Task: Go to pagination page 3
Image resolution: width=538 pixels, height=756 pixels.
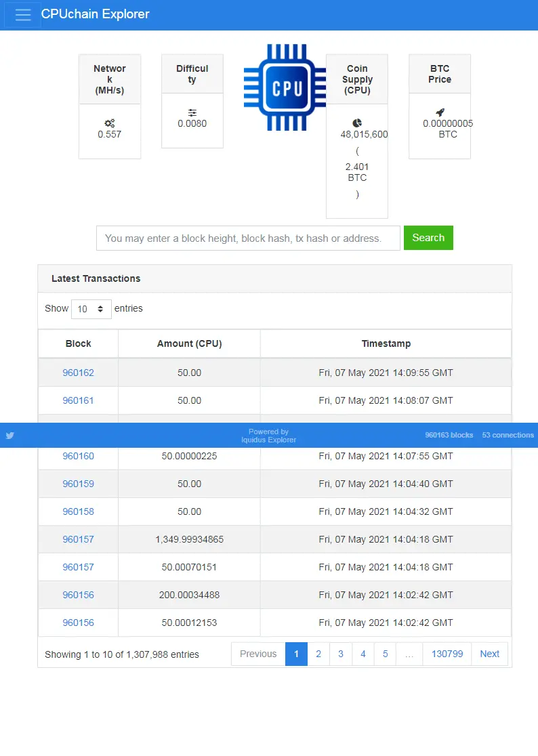Action: tap(341, 654)
